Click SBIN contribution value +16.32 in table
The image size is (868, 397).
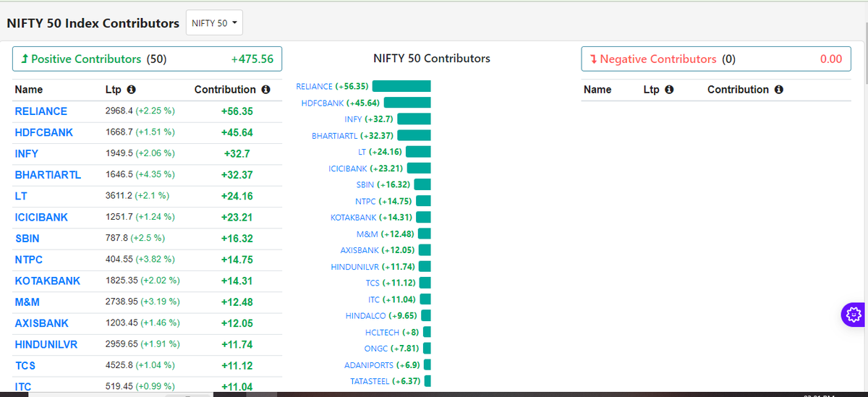pos(237,239)
